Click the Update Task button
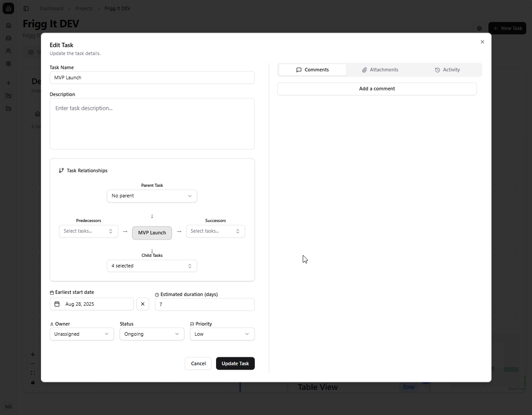 tap(235, 363)
